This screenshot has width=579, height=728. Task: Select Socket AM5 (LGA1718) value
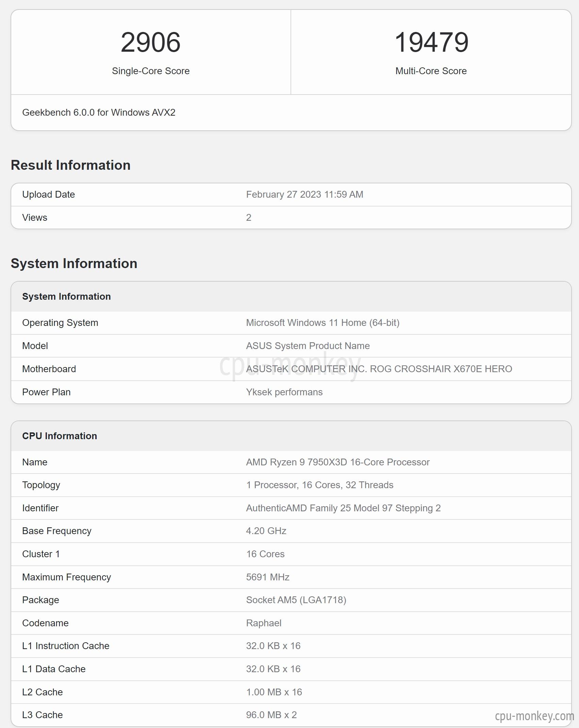296,600
